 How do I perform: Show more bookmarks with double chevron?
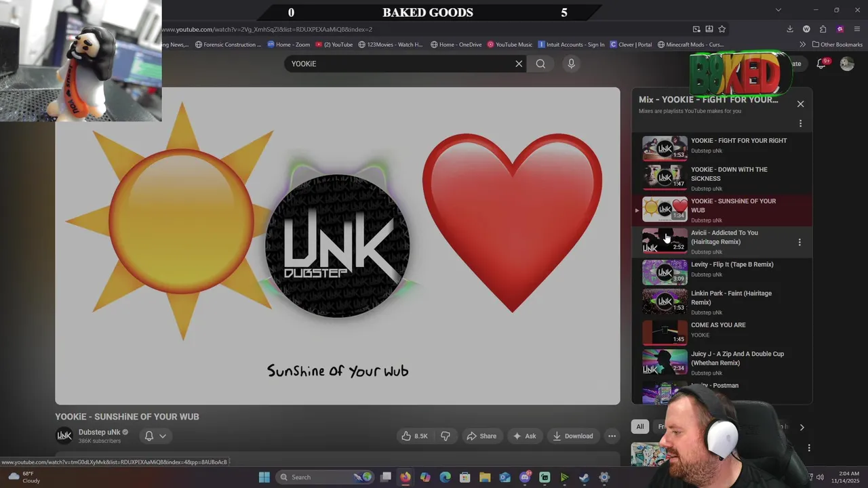click(802, 45)
